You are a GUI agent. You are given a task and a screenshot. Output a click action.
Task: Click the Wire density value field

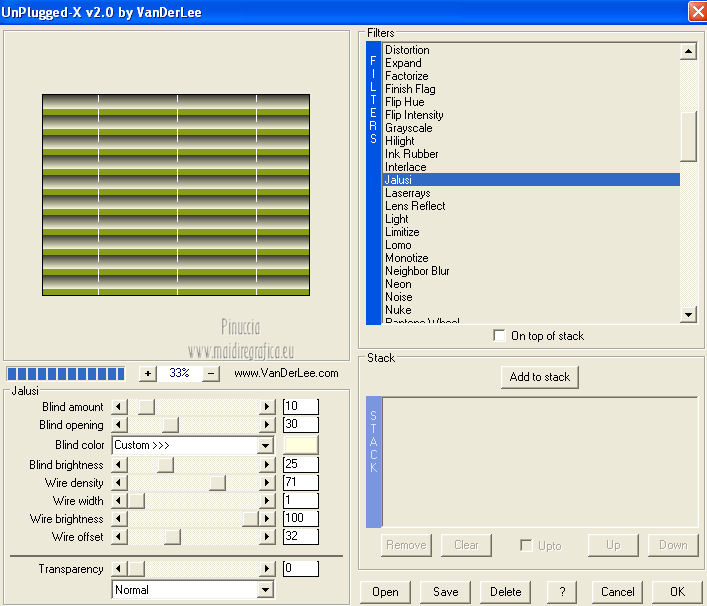click(301, 482)
